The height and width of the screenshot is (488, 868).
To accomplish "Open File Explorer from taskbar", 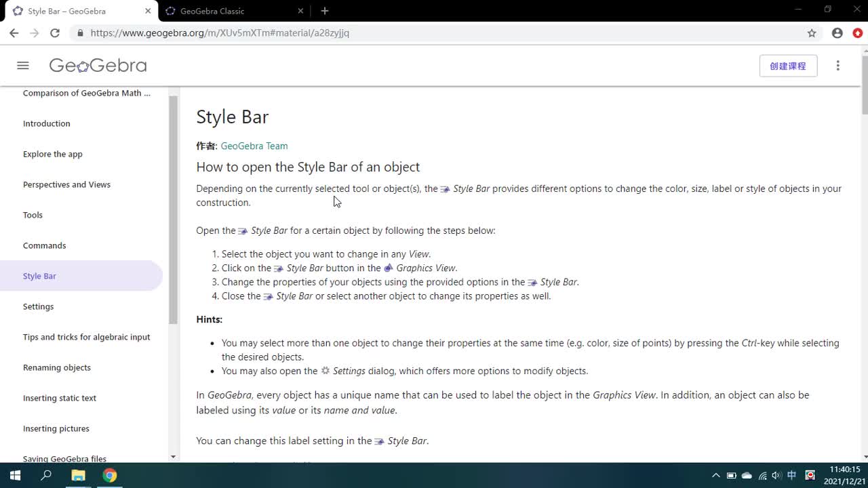I will [78, 475].
